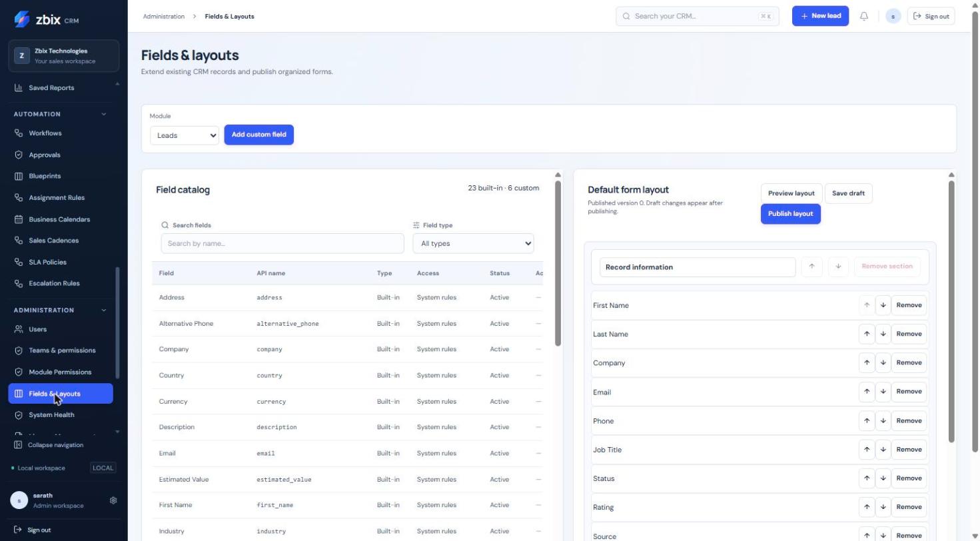
Task: Move Phone field down
Action: [x=883, y=420]
